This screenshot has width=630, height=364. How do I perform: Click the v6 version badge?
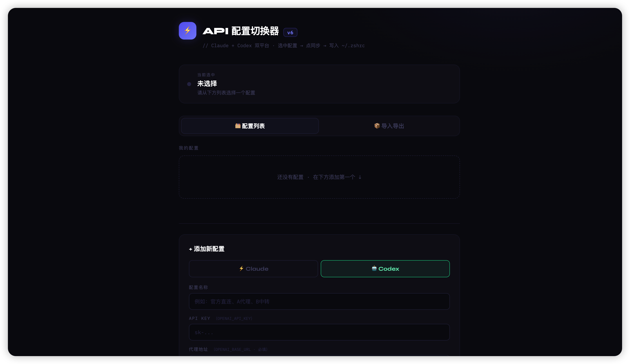coord(290,32)
